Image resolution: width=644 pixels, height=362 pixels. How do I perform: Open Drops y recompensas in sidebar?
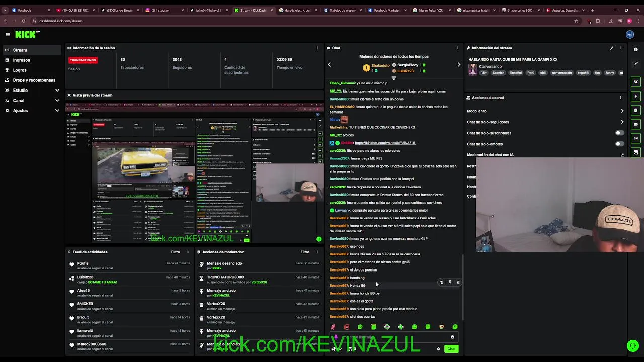(x=32, y=80)
